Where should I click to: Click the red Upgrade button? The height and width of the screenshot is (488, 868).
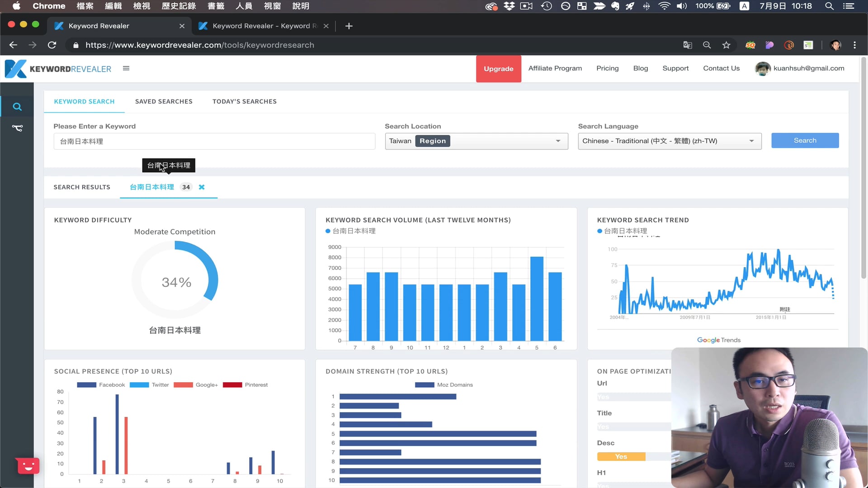(498, 69)
